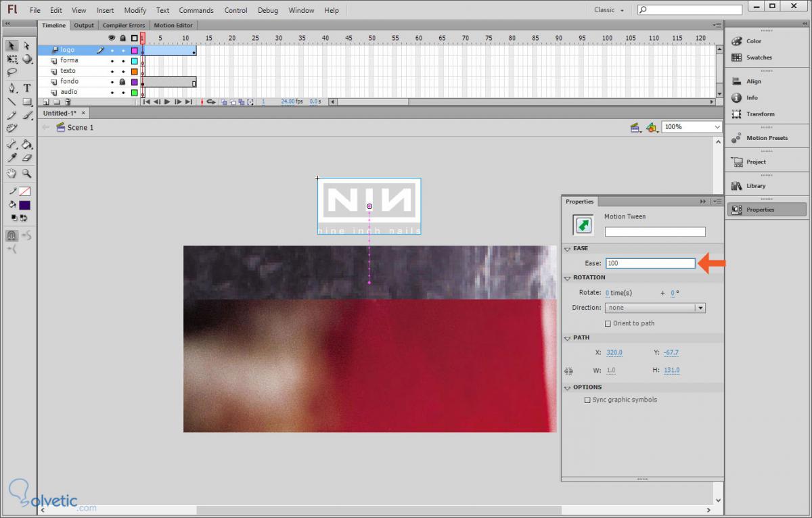
Task: Unlock the fondo layer
Action: (122, 81)
